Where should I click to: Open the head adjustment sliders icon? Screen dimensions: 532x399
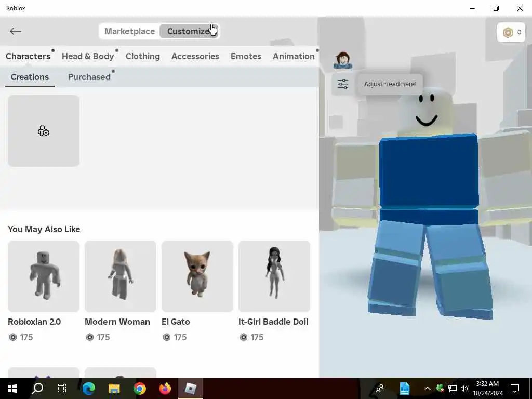[x=343, y=84]
